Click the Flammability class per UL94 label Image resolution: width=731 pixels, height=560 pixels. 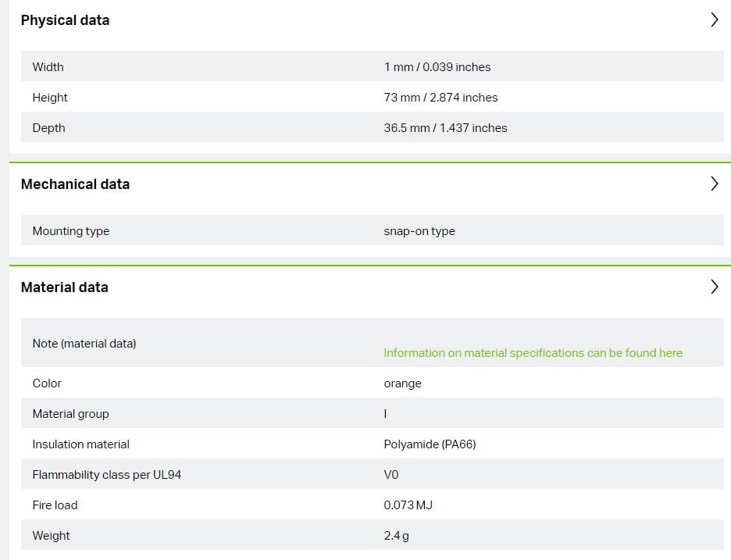click(x=106, y=475)
